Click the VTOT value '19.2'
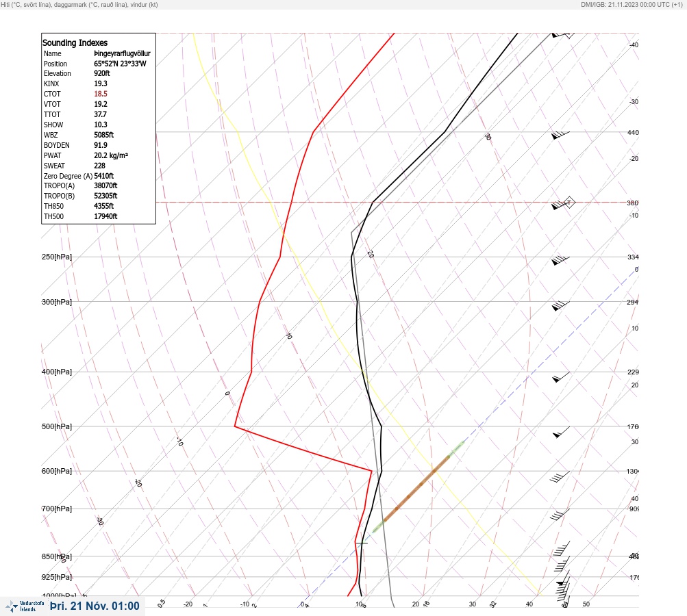The image size is (687, 616). click(100, 104)
